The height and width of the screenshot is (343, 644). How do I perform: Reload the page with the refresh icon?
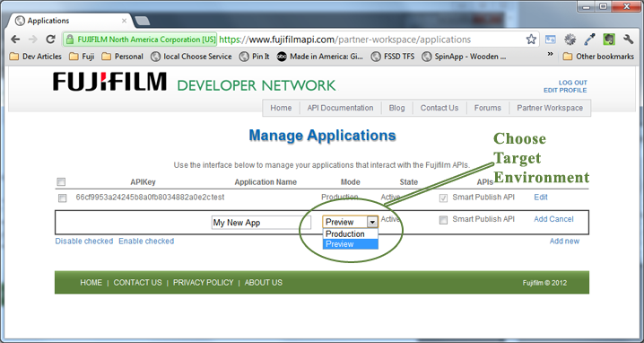50,40
